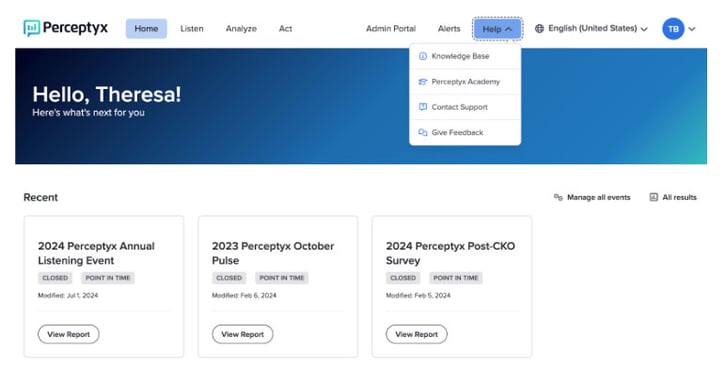Click the Knowledge Base info icon

click(x=423, y=56)
